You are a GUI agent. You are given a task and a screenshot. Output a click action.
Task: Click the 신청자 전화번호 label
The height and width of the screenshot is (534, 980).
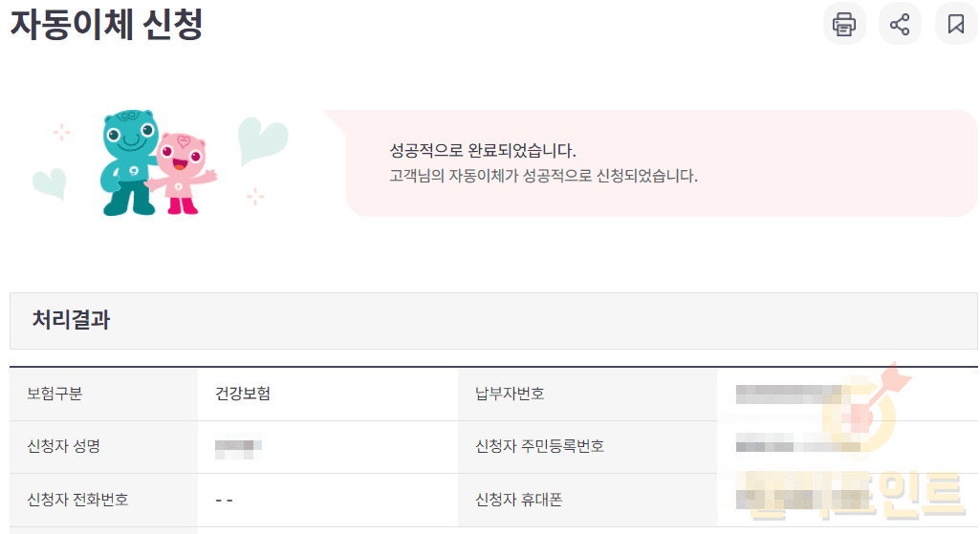click(x=77, y=500)
